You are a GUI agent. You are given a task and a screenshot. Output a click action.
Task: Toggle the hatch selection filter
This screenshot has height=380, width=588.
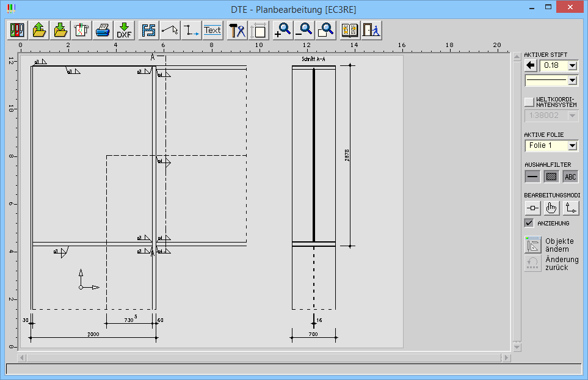tap(551, 177)
